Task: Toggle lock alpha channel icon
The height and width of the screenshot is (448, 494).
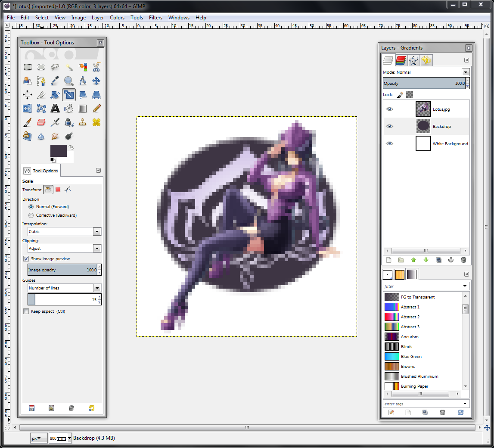Action: (x=410, y=94)
